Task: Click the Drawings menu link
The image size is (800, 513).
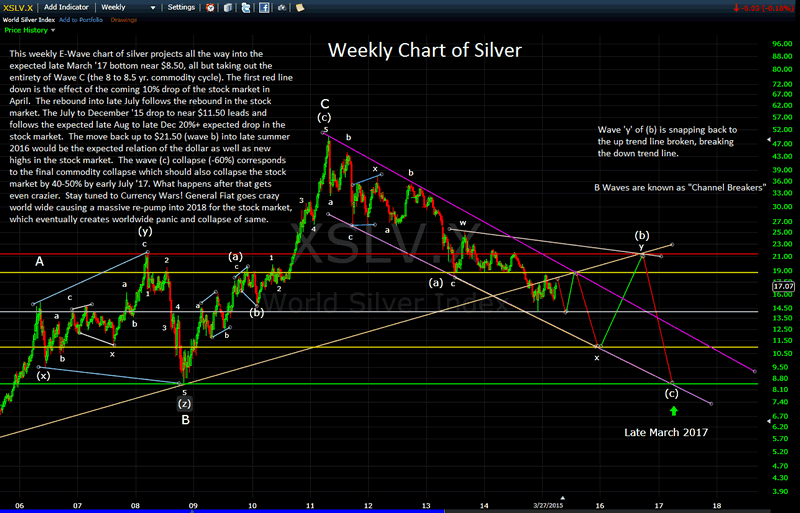Action: 123,20
